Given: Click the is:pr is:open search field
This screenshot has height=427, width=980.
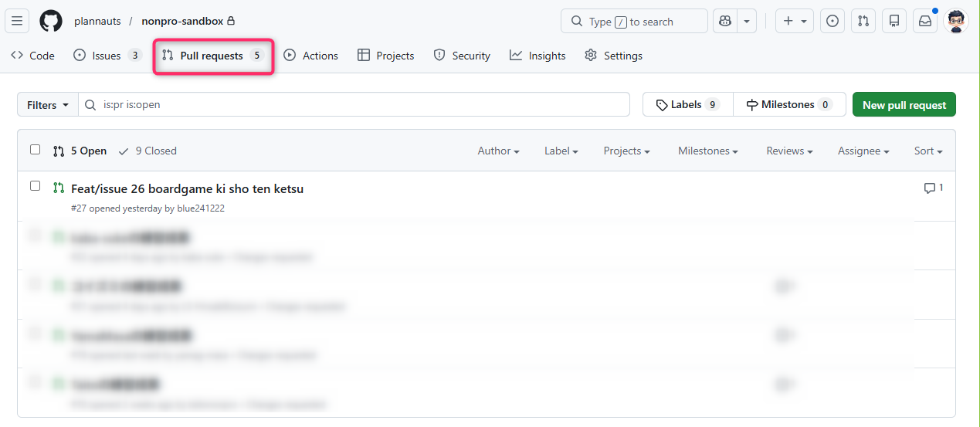Looking at the screenshot, I should click(x=355, y=105).
